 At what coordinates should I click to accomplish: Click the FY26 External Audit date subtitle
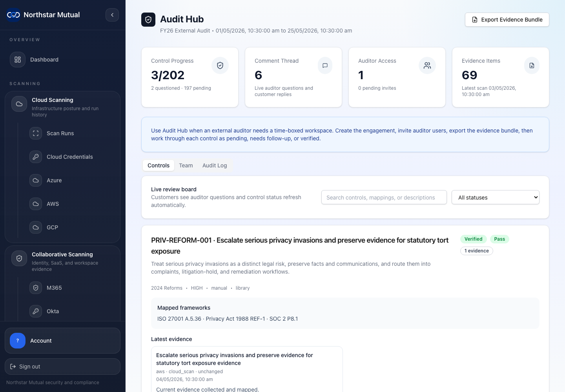click(256, 31)
